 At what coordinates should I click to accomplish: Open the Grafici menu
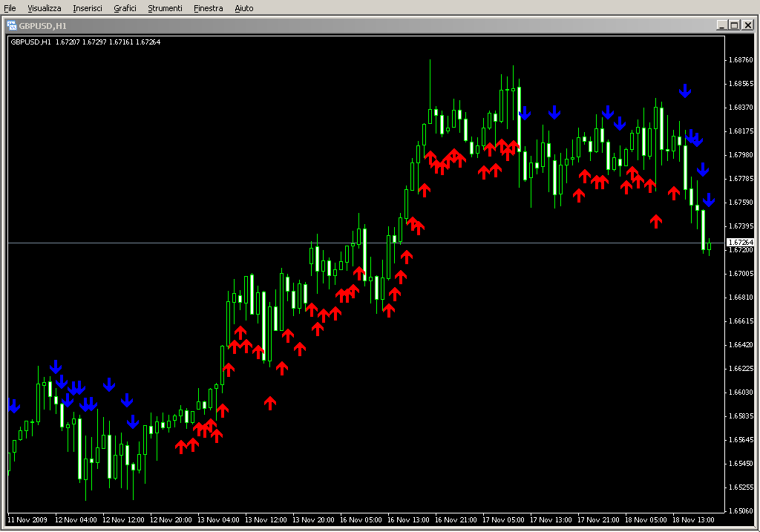(x=125, y=8)
